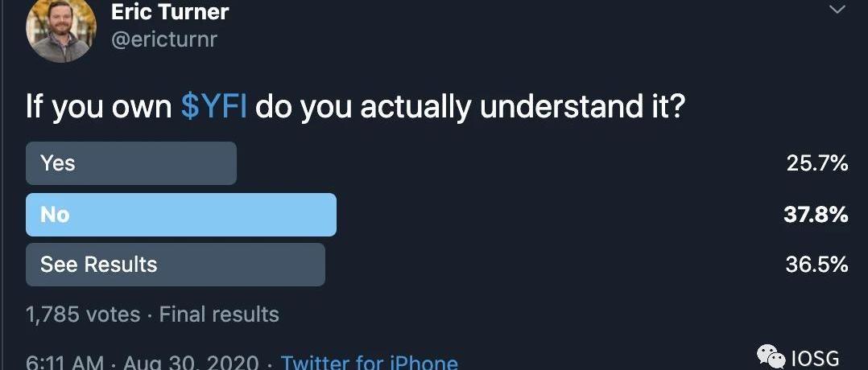Select the No poll option
Viewport: 868px width, 370px height.
[x=180, y=215]
